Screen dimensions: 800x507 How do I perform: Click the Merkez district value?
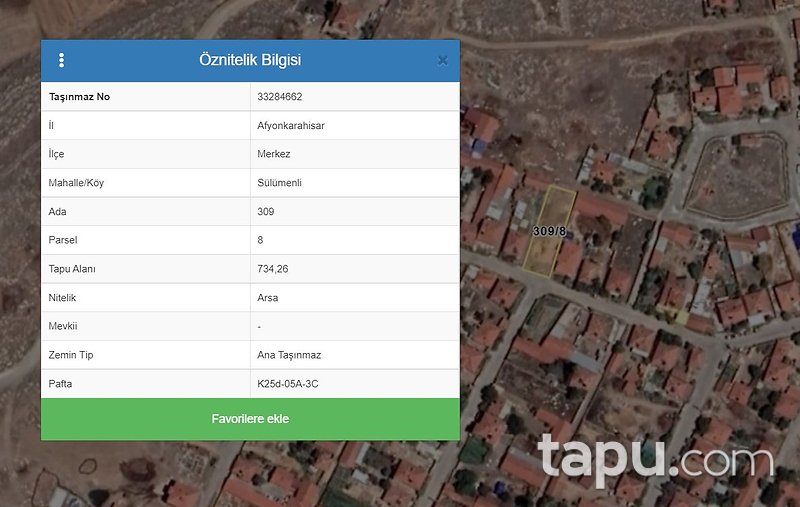pyautogui.click(x=273, y=154)
